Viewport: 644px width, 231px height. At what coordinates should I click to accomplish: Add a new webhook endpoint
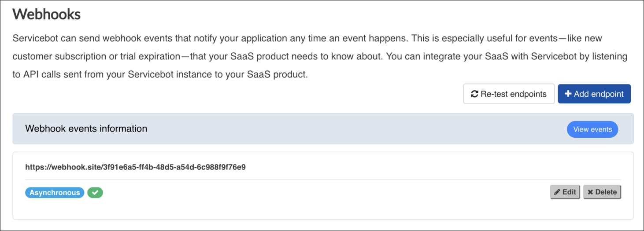coord(594,94)
